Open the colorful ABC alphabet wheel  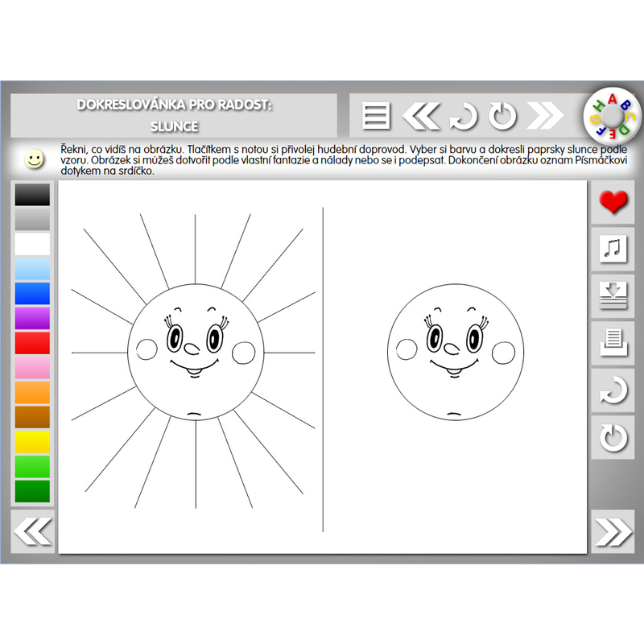point(613,116)
